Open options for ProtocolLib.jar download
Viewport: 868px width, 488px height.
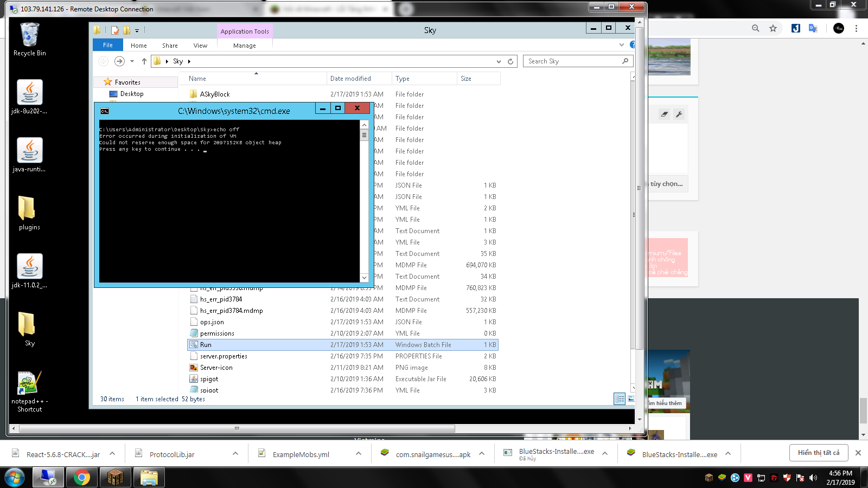[235, 454]
